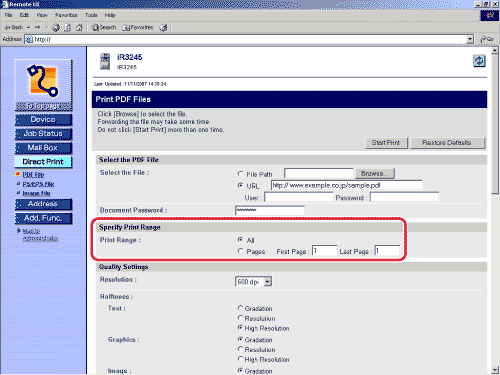Click the PDF File sidebar link
This screenshot has width=500, height=375.
(x=33, y=175)
